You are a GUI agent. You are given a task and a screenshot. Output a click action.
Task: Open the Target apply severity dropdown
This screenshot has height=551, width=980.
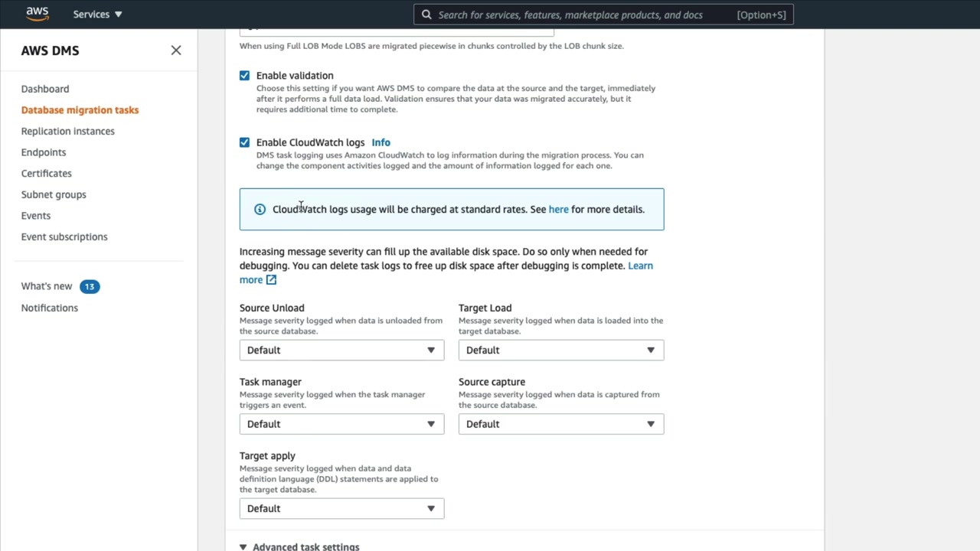point(341,509)
